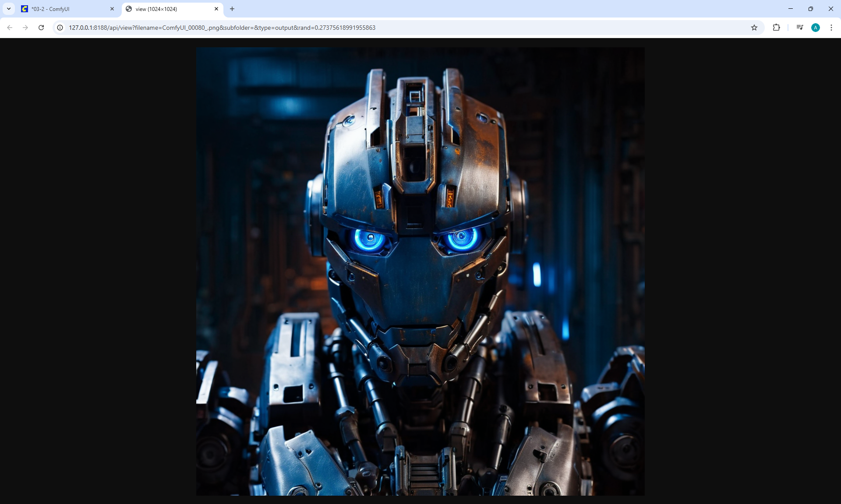Restore down the browser window
841x504 pixels.
(811, 9)
